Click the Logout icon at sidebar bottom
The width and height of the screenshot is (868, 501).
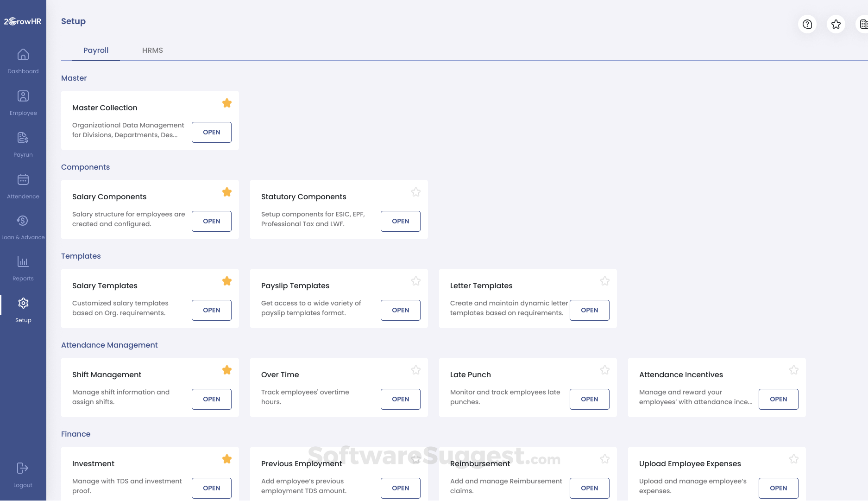click(x=23, y=468)
